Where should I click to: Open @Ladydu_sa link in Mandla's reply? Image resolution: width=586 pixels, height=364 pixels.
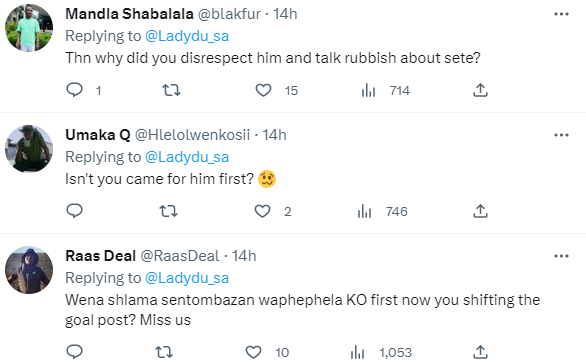click(x=187, y=36)
